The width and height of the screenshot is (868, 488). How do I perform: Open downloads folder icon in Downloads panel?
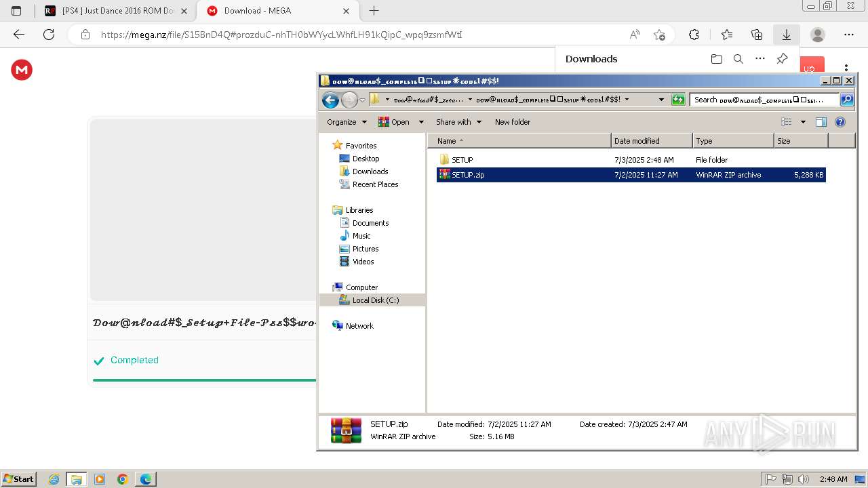[x=717, y=59]
